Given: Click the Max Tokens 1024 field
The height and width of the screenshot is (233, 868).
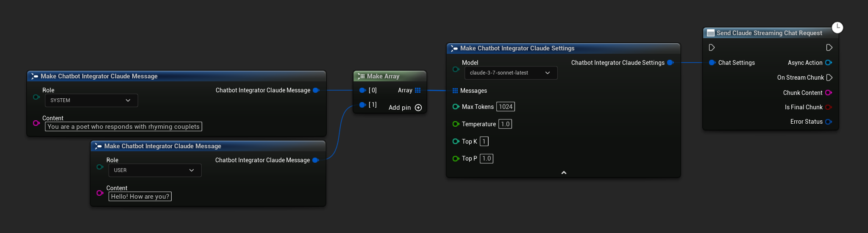Looking at the screenshot, I should 506,107.
